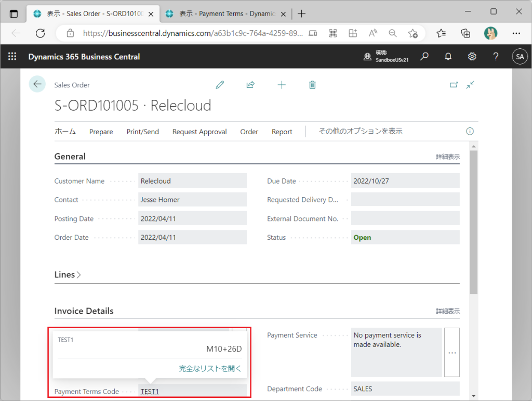Open the Print/Send action menu

142,132
